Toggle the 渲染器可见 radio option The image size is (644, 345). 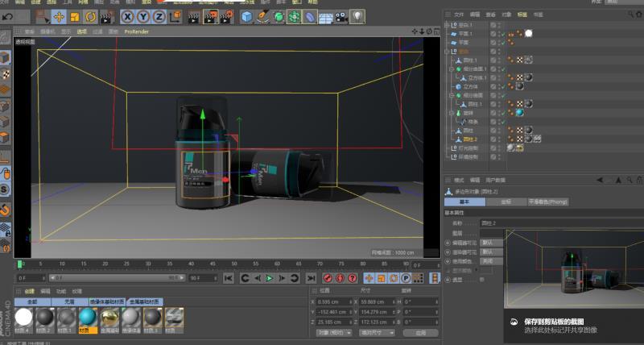[x=448, y=252]
